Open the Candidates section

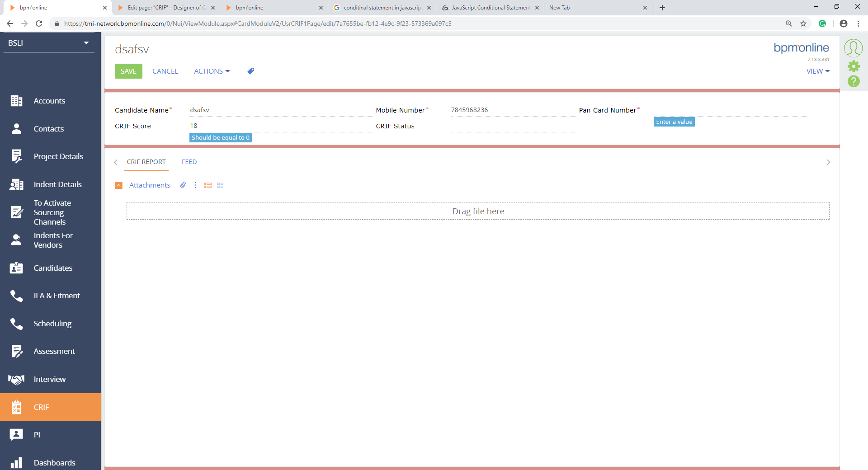pyautogui.click(x=53, y=268)
